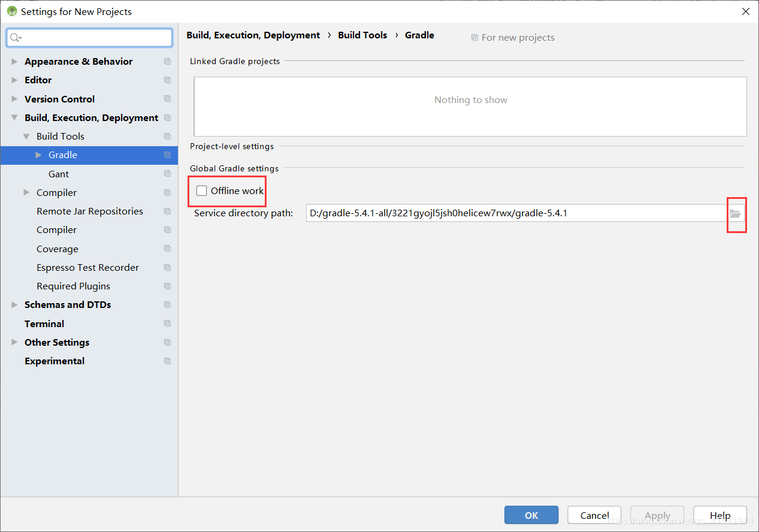Open Espresso Test Recorder settings
This screenshot has height=532, width=759.
[87, 268]
